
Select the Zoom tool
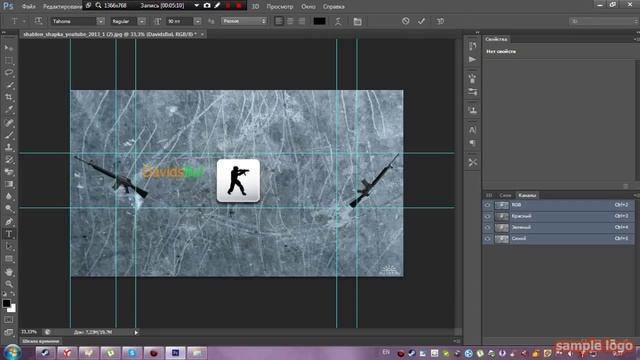[x=9, y=284]
